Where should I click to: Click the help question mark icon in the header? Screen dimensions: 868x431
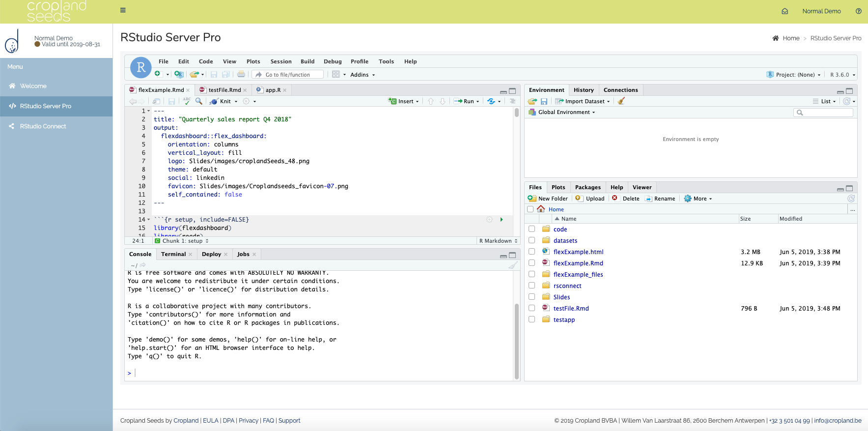pos(859,11)
